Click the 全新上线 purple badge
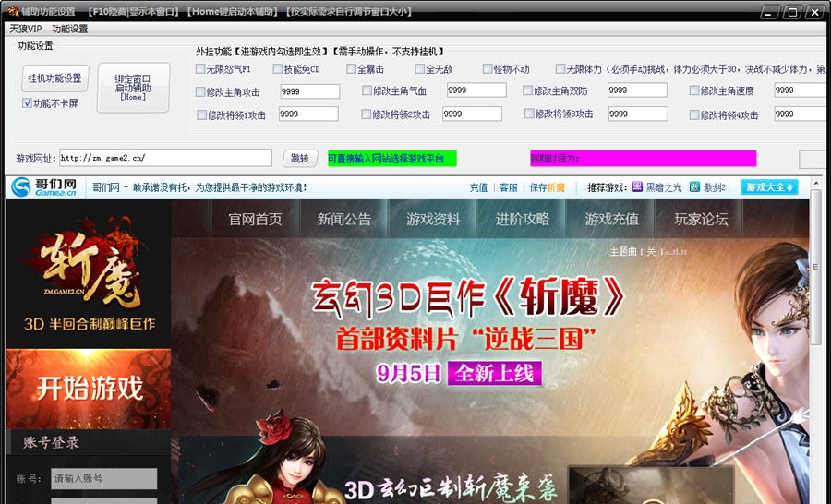 (x=495, y=373)
